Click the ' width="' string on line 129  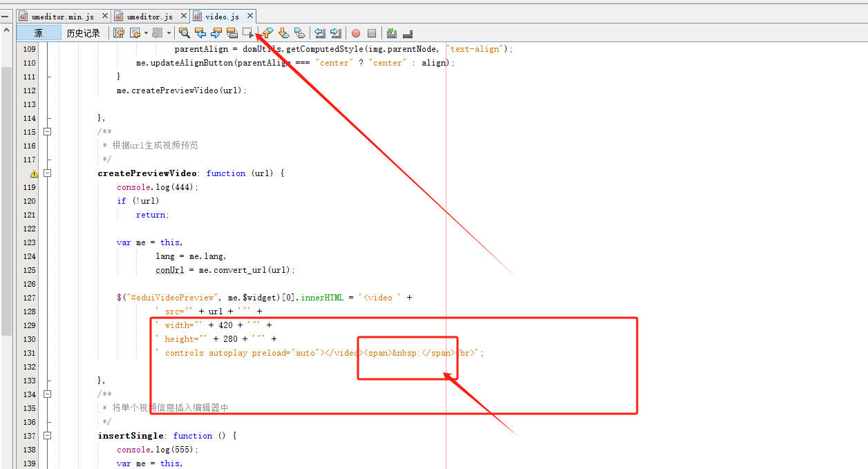pos(180,325)
